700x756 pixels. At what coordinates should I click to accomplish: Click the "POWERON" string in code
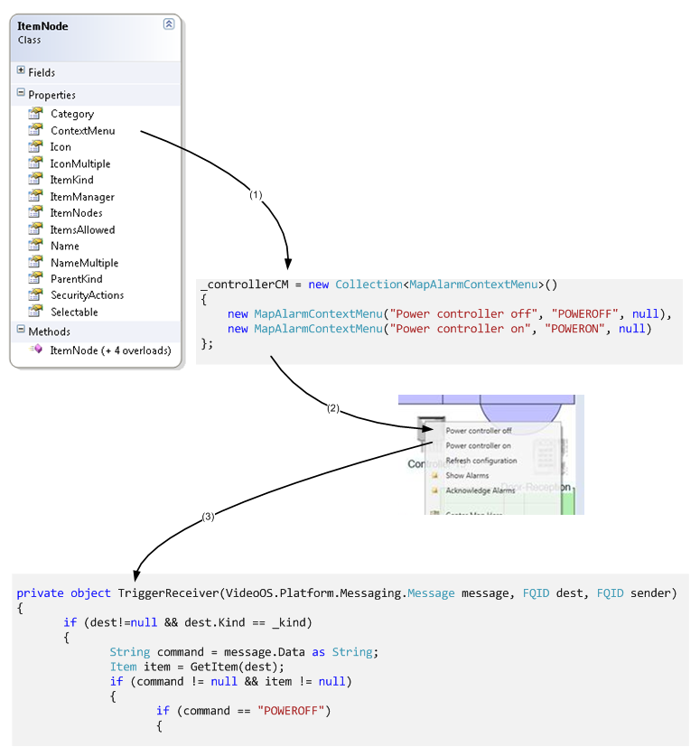coord(574,329)
